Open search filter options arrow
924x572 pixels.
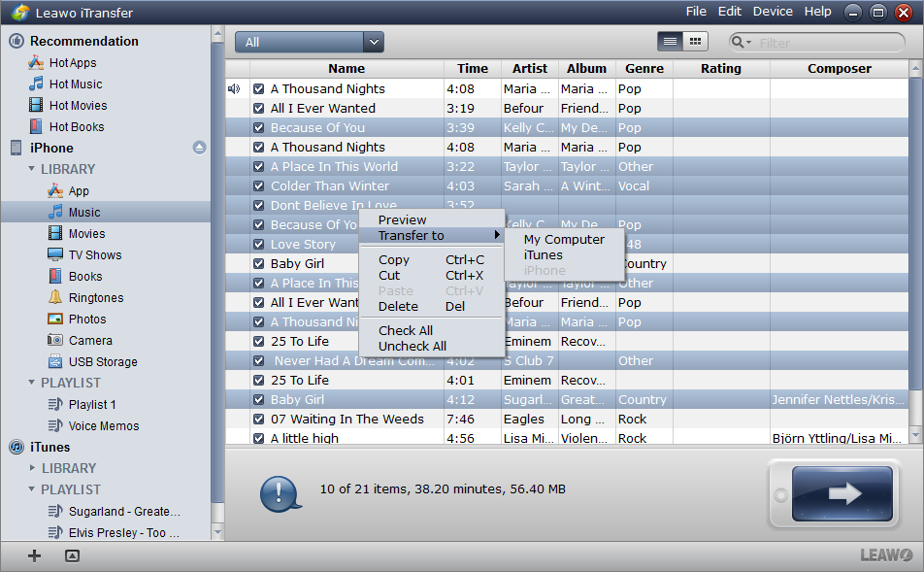(x=748, y=43)
